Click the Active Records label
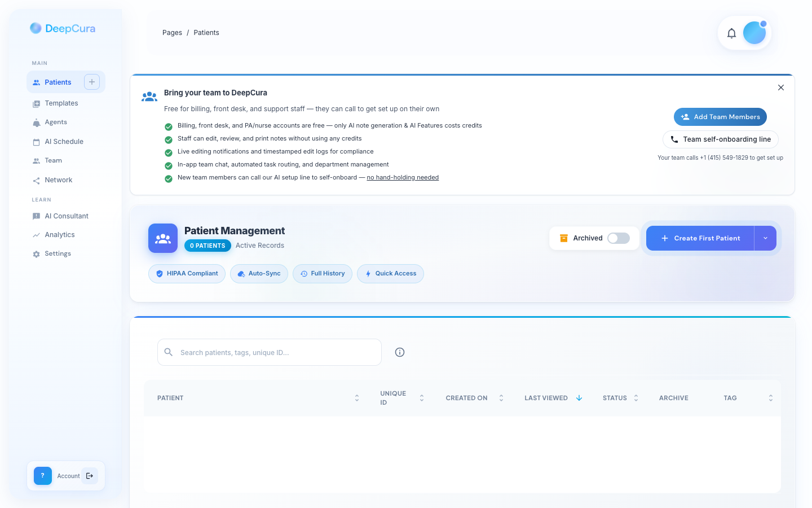The image size is (812, 508). coord(260,246)
